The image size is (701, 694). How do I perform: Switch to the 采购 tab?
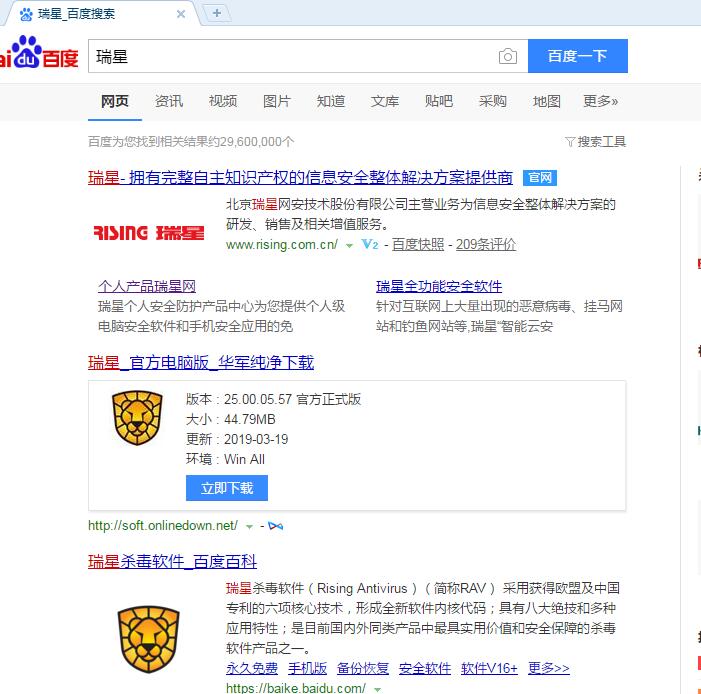click(x=493, y=102)
